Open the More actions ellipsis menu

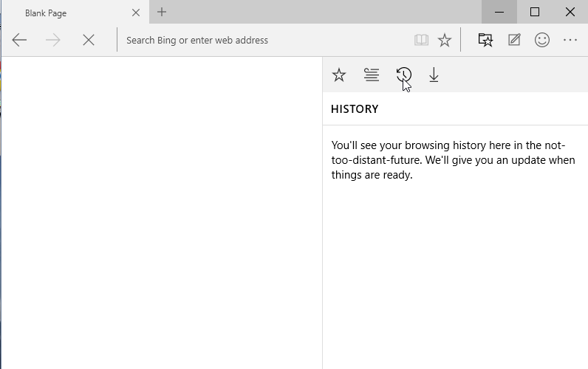click(570, 41)
